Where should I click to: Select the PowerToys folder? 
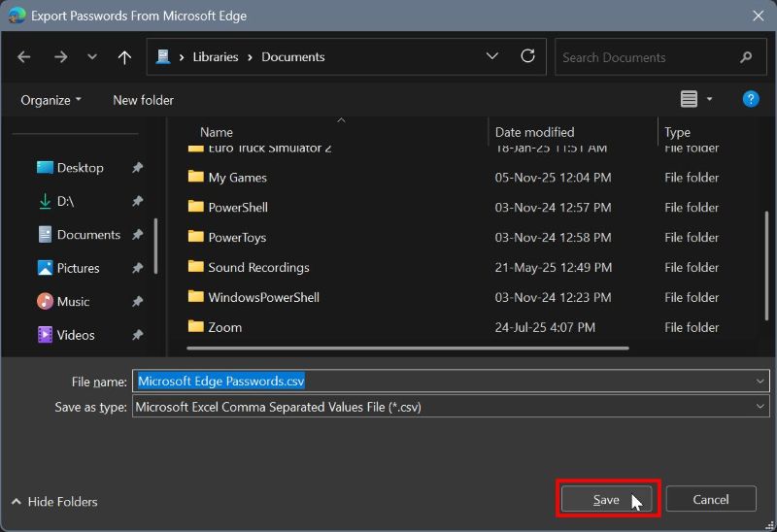coord(237,238)
